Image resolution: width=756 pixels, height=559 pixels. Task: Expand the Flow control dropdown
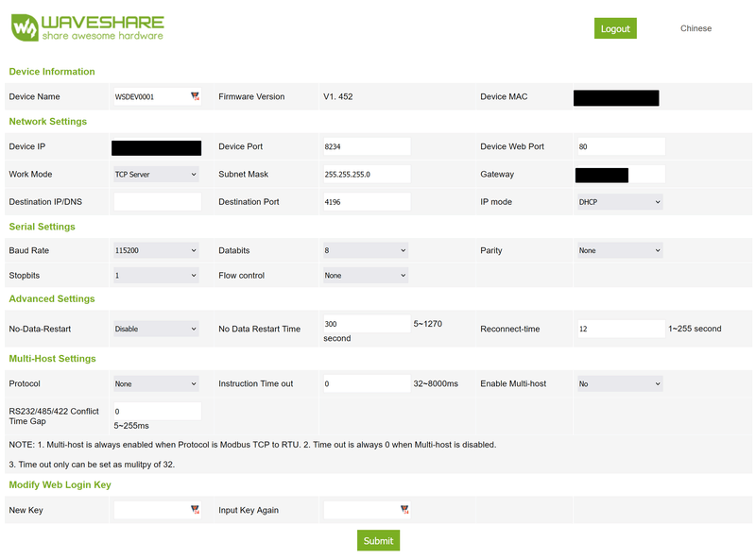click(365, 275)
